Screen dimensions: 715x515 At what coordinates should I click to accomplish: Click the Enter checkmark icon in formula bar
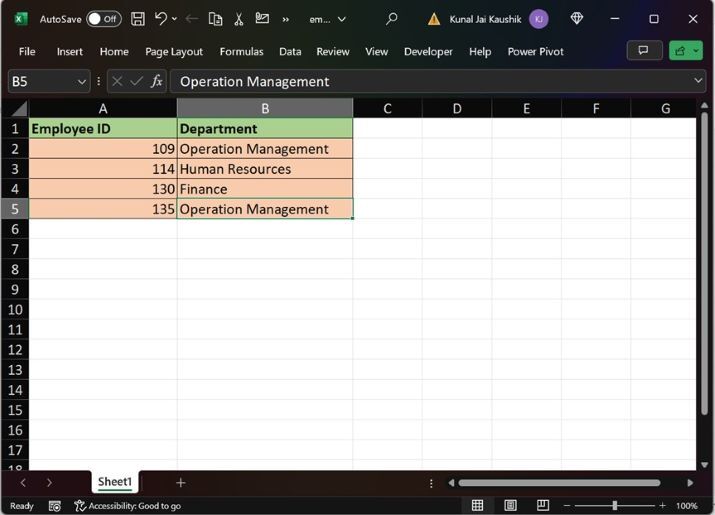(136, 82)
